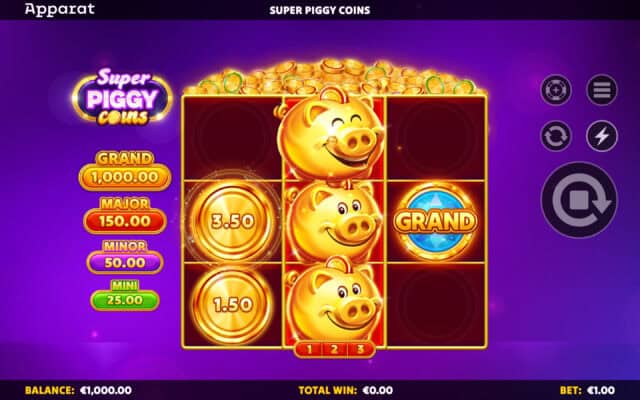Click the MINI 25.00 jackpot label
Screen dimensions: 640x400
click(x=124, y=295)
